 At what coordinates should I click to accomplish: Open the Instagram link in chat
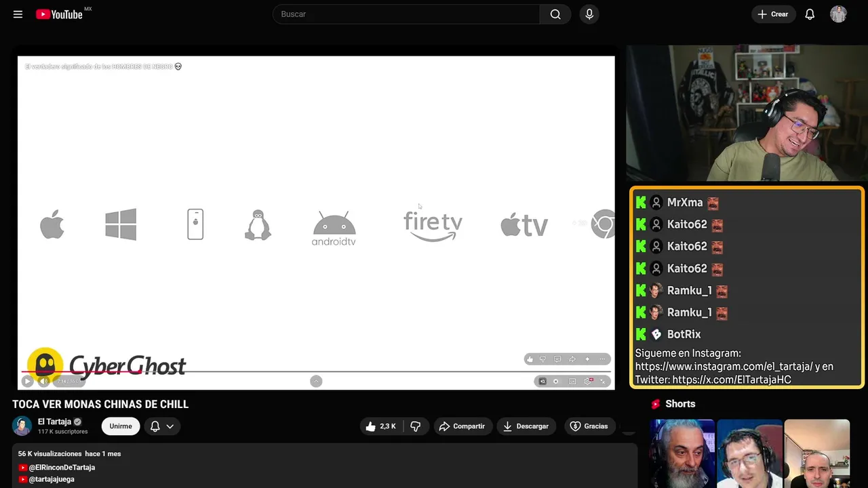tap(724, 366)
